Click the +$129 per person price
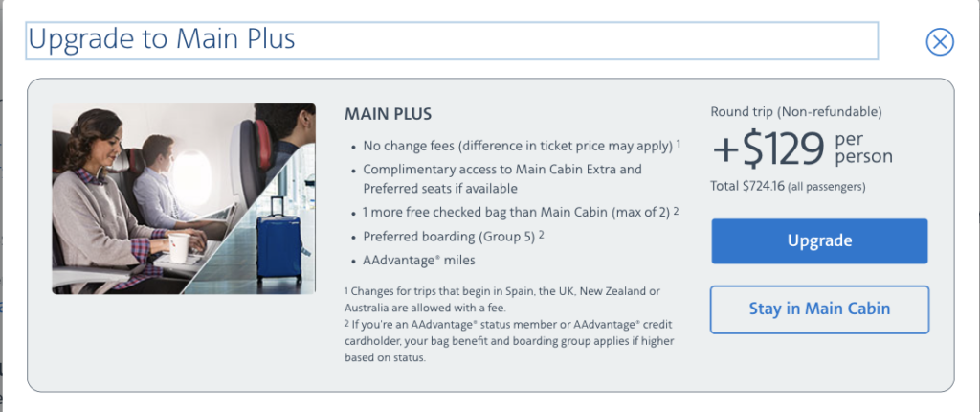This screenshot has height=412, width=980. click(803, 149)
